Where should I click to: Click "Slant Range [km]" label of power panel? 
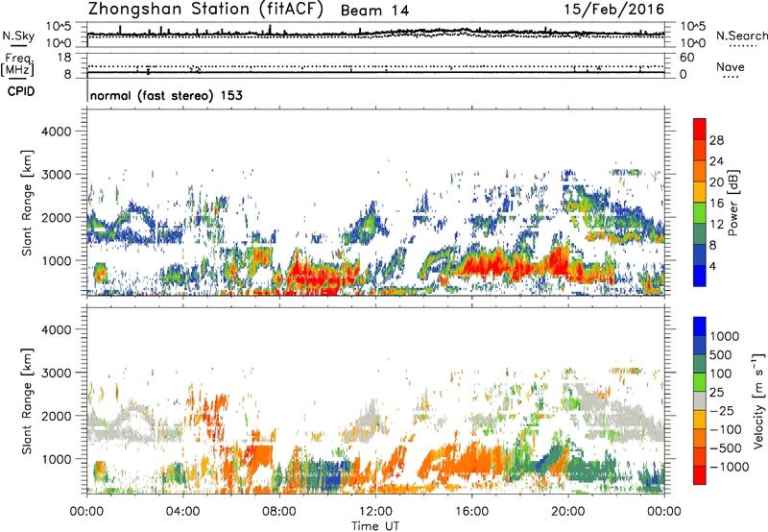point(27,203)
